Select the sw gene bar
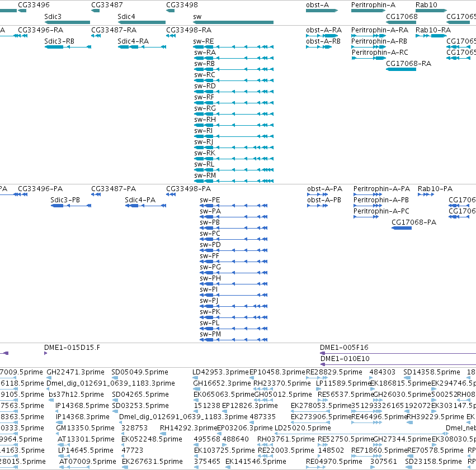 (x=233, y=22)
